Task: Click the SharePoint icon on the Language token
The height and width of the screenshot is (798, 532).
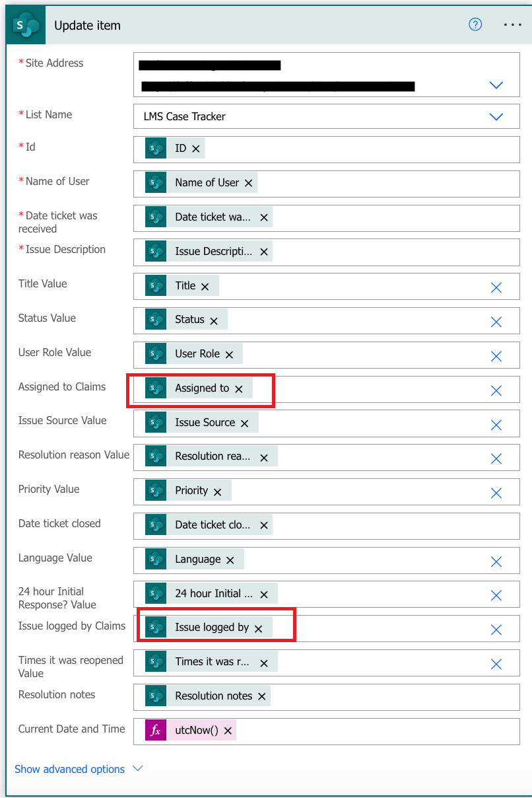Action: 155,559
